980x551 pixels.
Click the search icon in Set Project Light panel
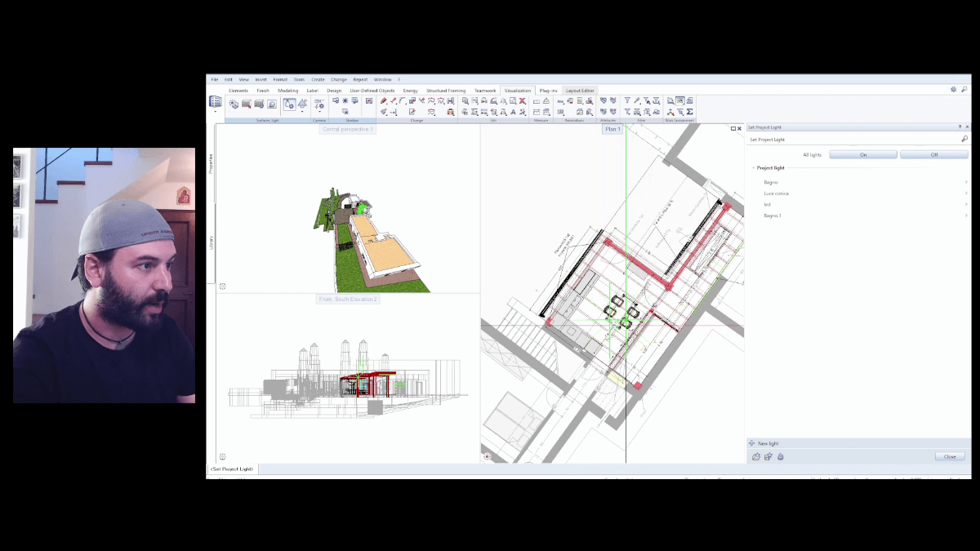coord(964,140)
